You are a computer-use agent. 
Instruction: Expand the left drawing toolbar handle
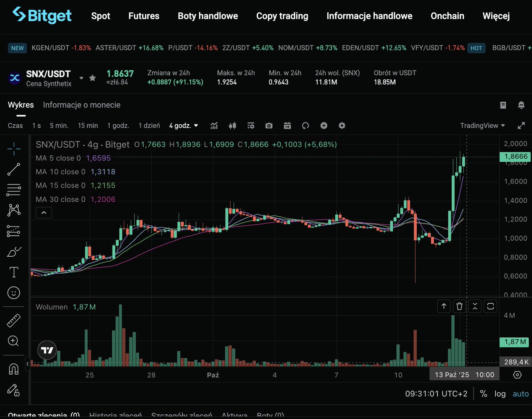(x=27, y=364)
